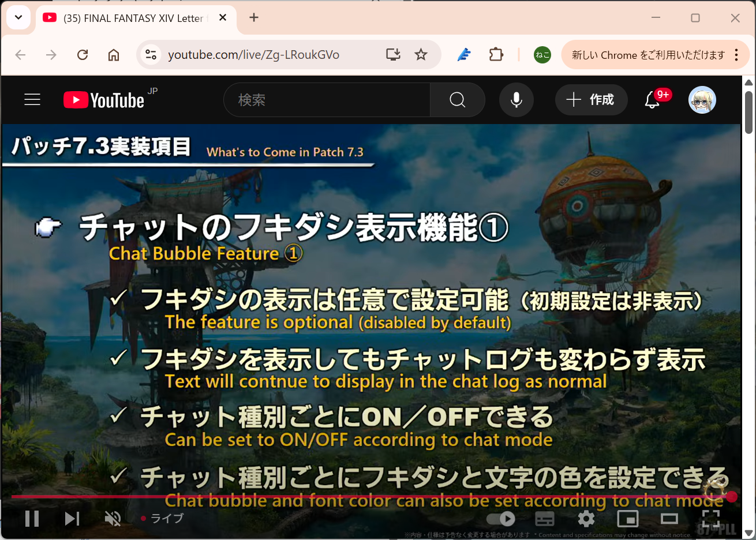
Task: Unmute the video audio
Action: coord(113,519)
